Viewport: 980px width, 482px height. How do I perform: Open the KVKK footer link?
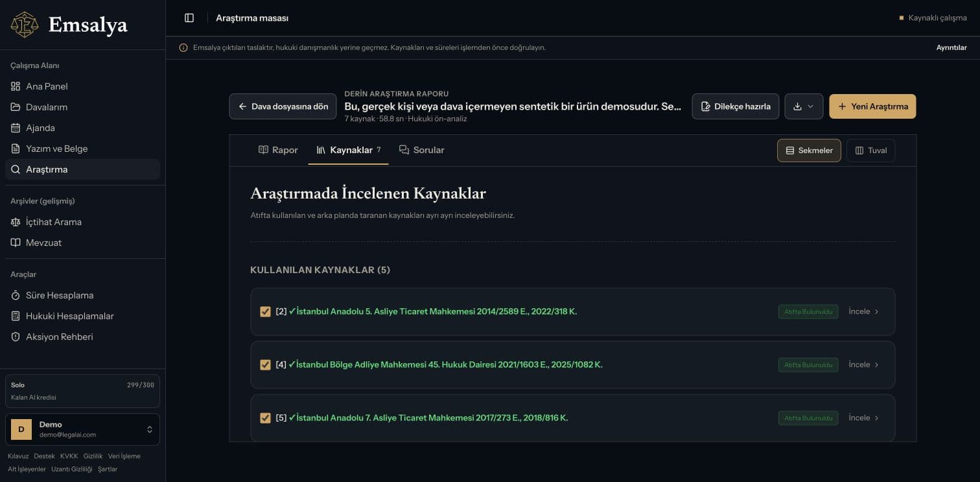(69, 456)
